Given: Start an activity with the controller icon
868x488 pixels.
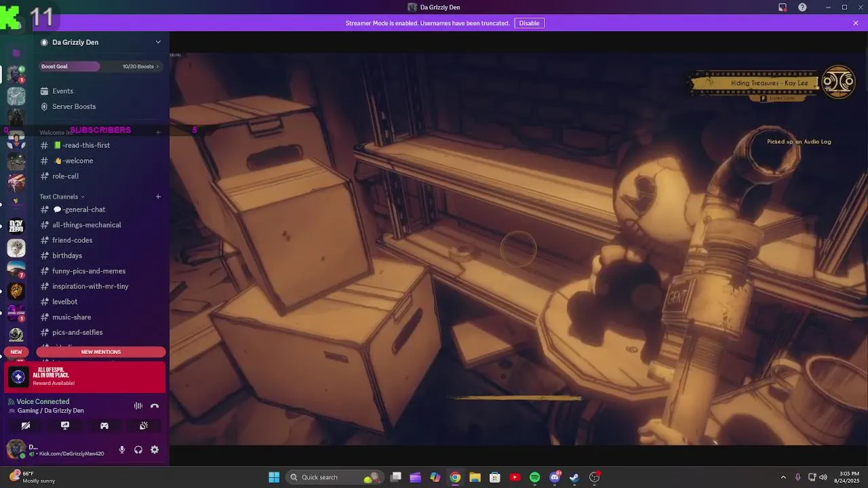Looking at the screenshot, I should (104, 426).
